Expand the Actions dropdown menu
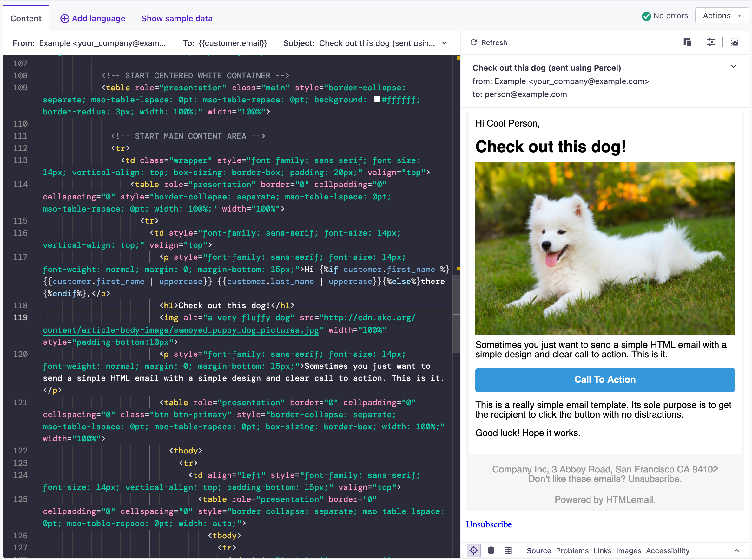Viewport: 752px width, 560px height. coord(720,16)
